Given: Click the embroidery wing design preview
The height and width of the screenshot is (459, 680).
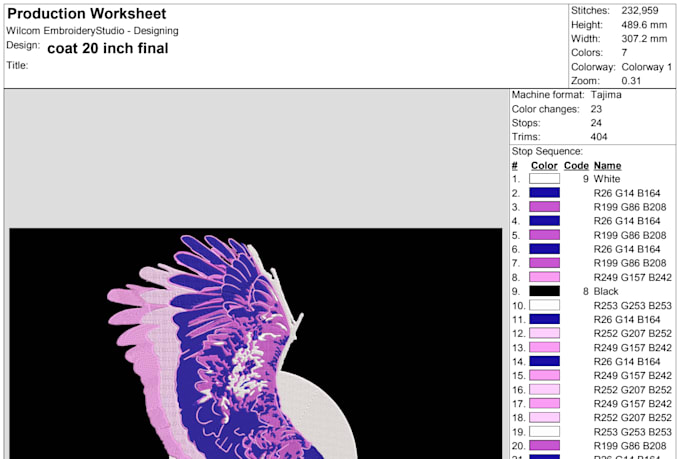Looking at the screenshot, I should pyautogui.click(x=256, y=343).
